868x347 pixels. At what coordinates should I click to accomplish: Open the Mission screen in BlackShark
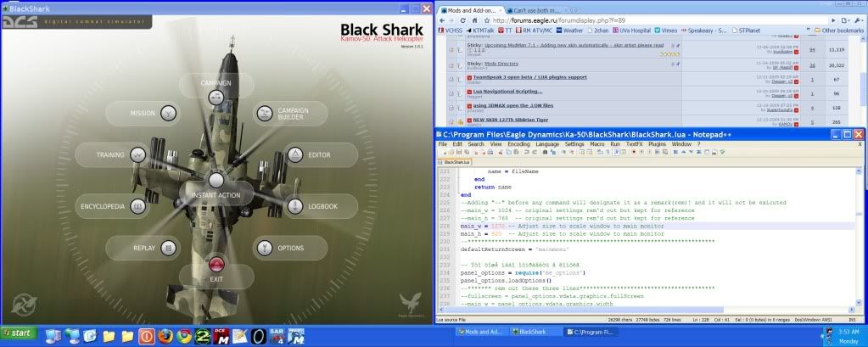[143, 114]
